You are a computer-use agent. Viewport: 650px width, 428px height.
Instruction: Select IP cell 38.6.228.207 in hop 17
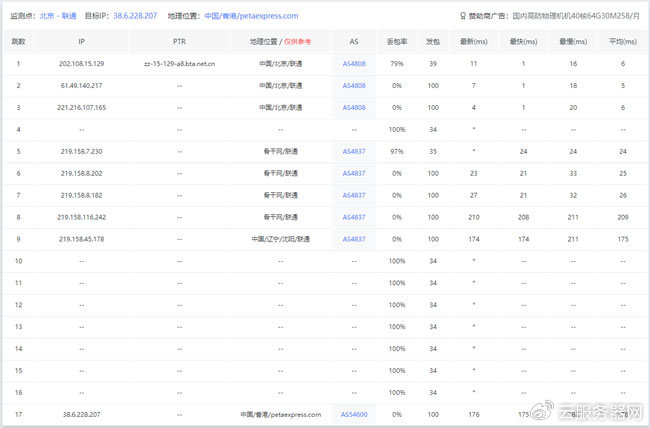point(82,415)
